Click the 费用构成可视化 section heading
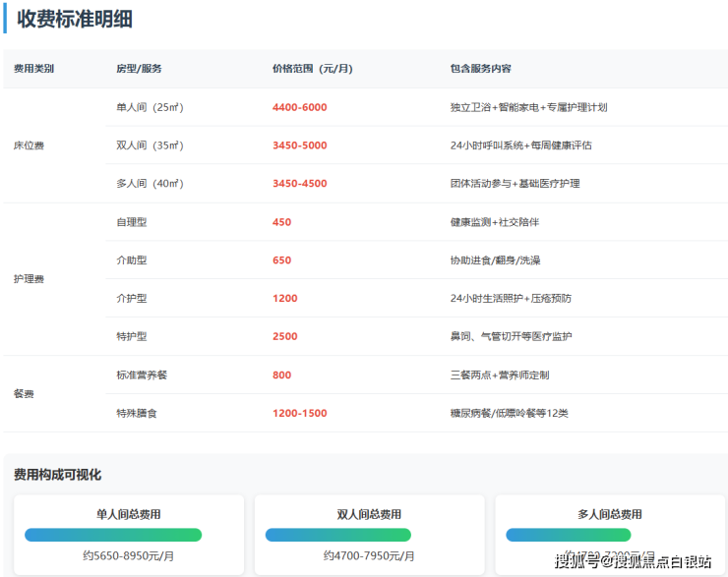Screen dimensions: 728x577 (57, 475)
